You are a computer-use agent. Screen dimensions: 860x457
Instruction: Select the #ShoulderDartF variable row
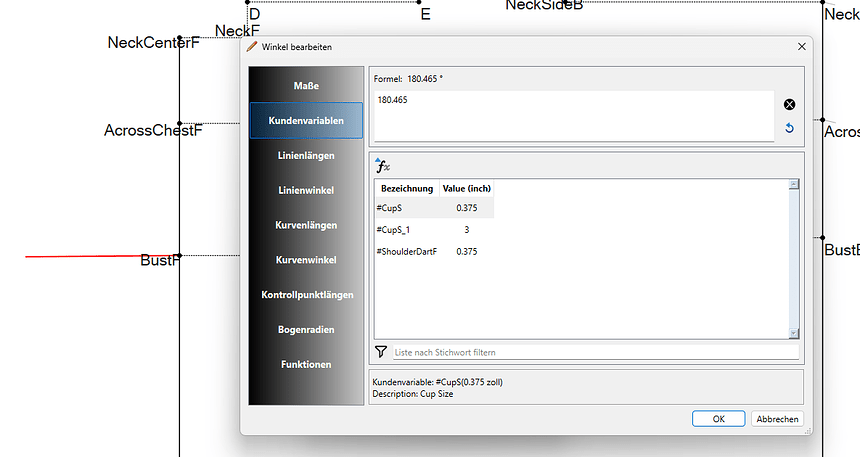(434, 252)
